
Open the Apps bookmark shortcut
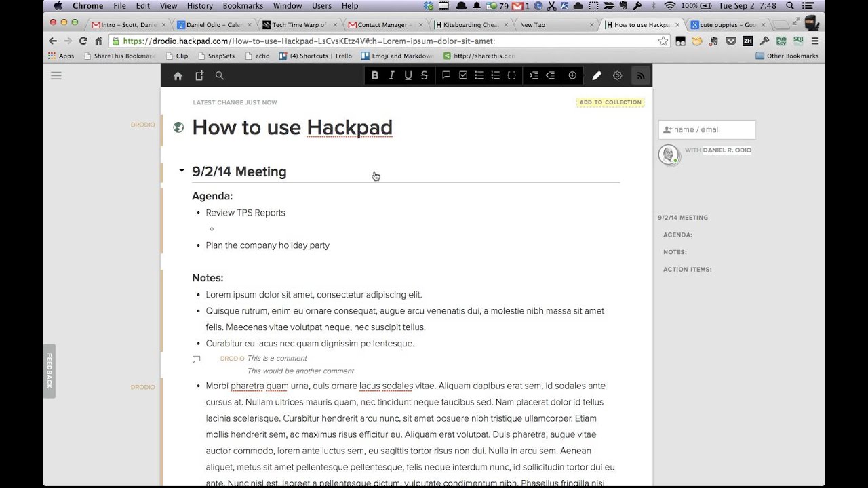click(x=61, y=56)
